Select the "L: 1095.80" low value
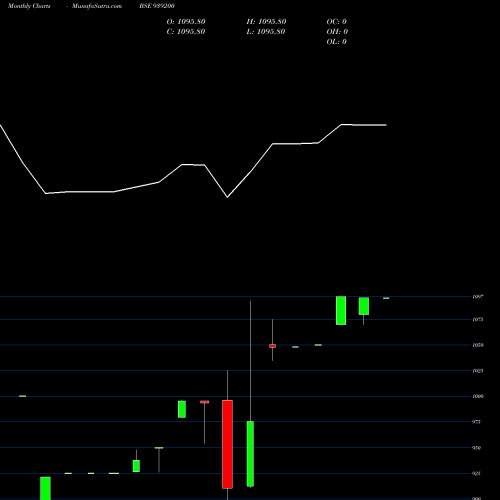Screen dimensions: 500x500 click(266, 32)
